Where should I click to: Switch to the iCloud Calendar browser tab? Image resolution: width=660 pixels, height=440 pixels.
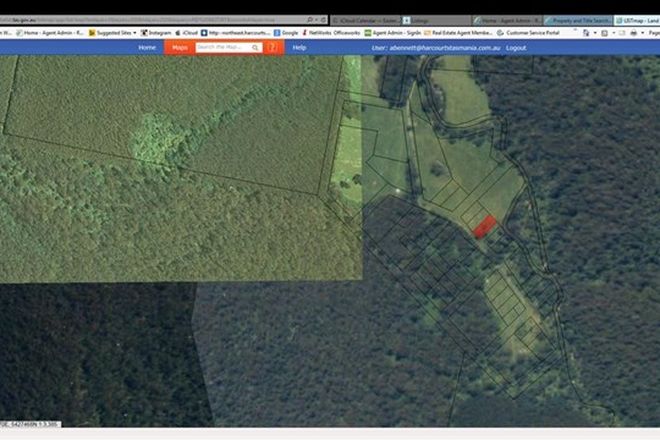[x=362, y=19]
